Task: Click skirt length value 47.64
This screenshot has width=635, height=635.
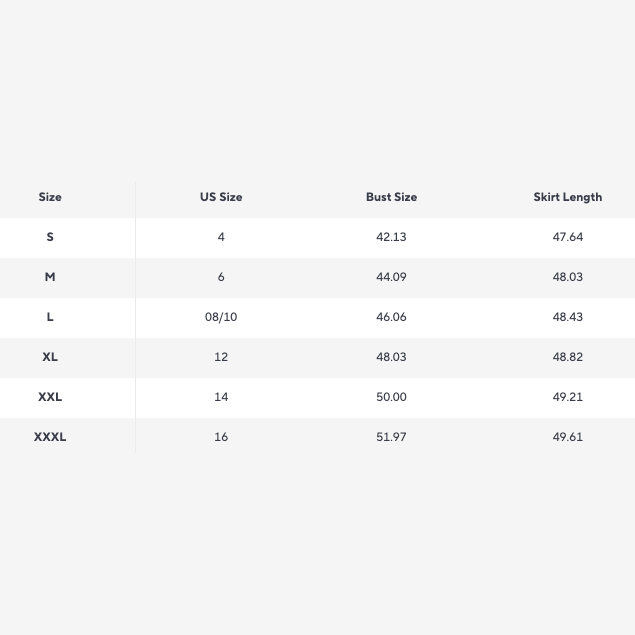Action: pyautogui.click(x=567, y=237)
